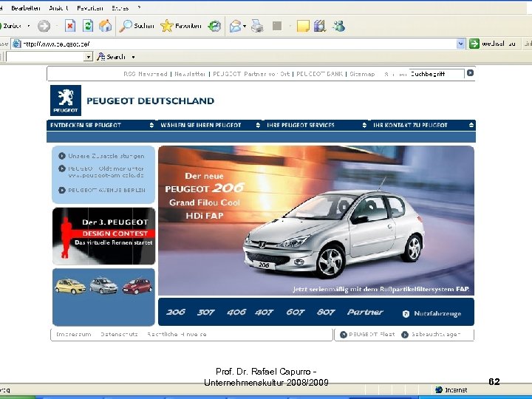Open the Datenschutz footer link
The height and width of the screenshot is (399, 532).
119,335
